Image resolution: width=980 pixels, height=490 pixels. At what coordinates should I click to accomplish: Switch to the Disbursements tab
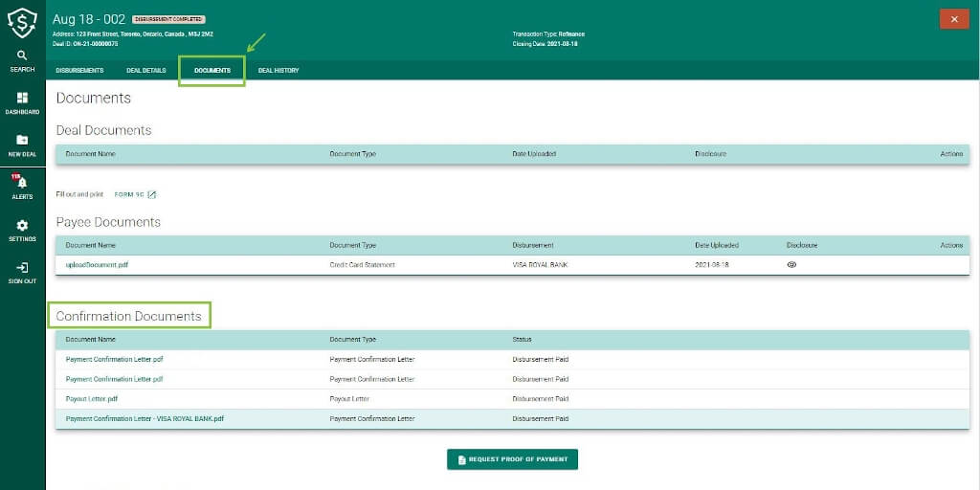(x=79, y=71)
